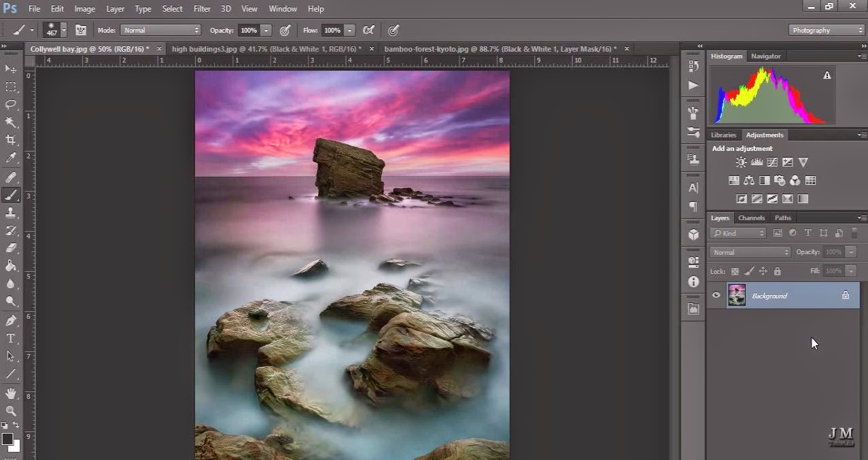Image resolution: width=868 pixels, height=460 pixels.
Task: Switch to the Channels tab
Action: pyautogui.click(x=751, y=217)
